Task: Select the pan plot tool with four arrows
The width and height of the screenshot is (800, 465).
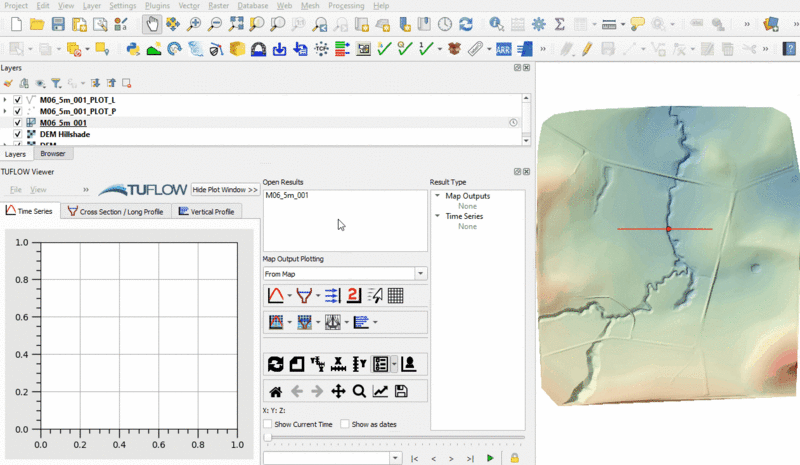Action: [338, 391]
